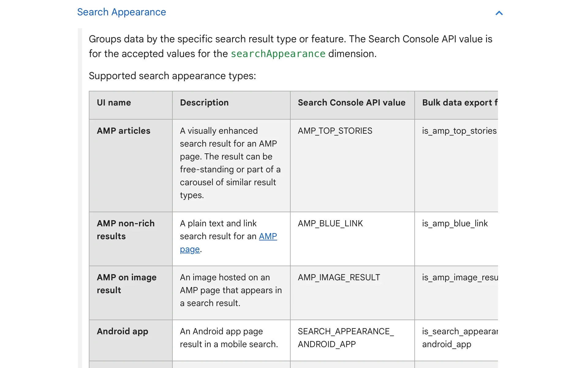
Task: Click the AMP non-rich results row name
Action: pyautogui.click(x=125, y=230)
